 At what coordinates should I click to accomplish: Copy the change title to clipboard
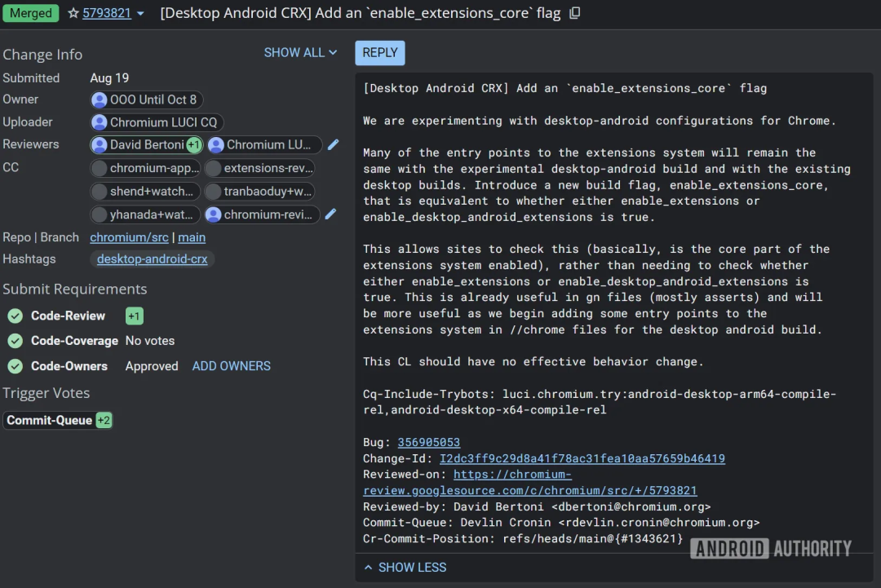575,13
